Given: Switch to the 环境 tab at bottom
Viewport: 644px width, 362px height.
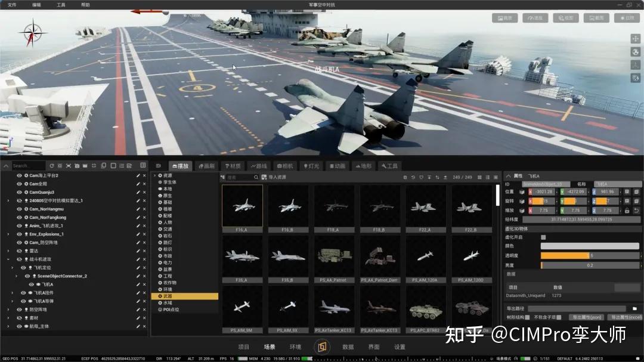Looking at the screenshot, I should [295, 346].
